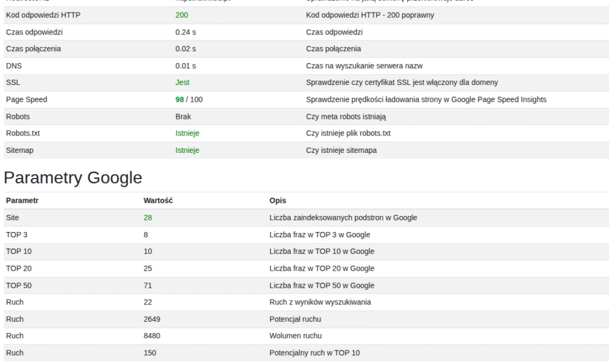Click the 'Opis' column header
Viewport: 609px width, 364px height.
click(278, 201)
